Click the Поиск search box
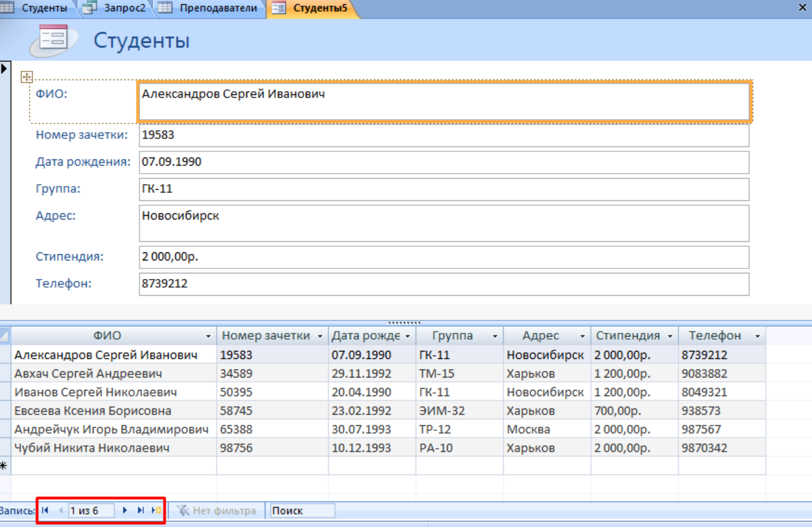The width and height of the screenshot is (812, 527). [302, 510]
